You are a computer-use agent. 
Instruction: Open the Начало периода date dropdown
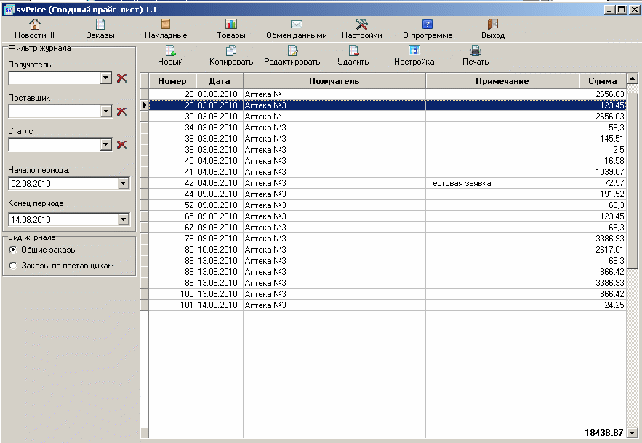click(122, 183)
